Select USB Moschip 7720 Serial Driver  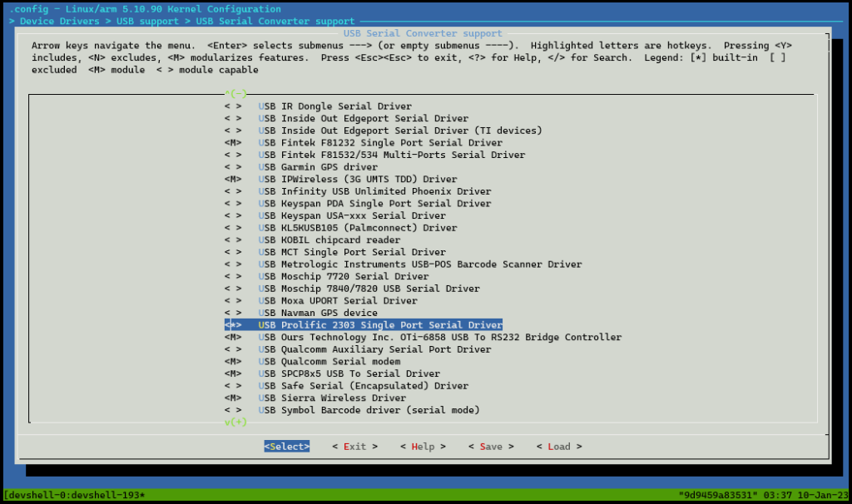coord(326,276)
